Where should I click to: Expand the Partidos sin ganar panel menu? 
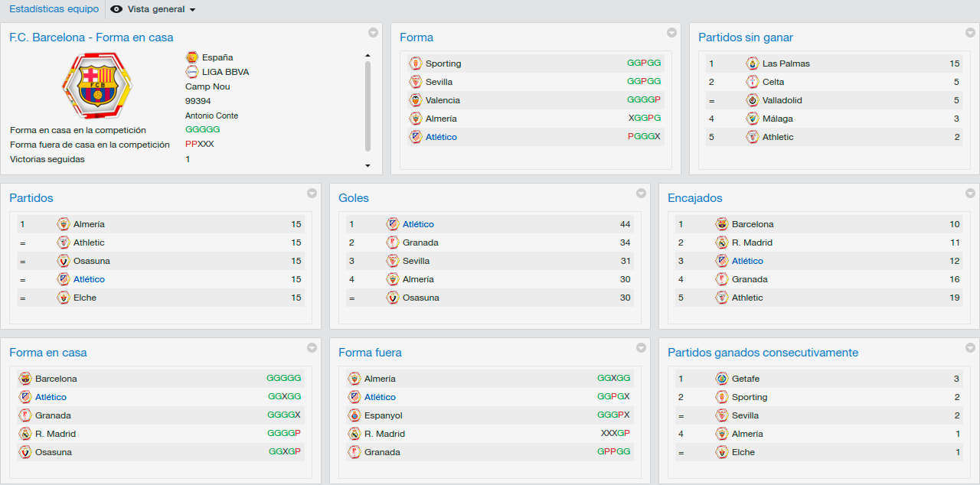(x=970, y=32)
